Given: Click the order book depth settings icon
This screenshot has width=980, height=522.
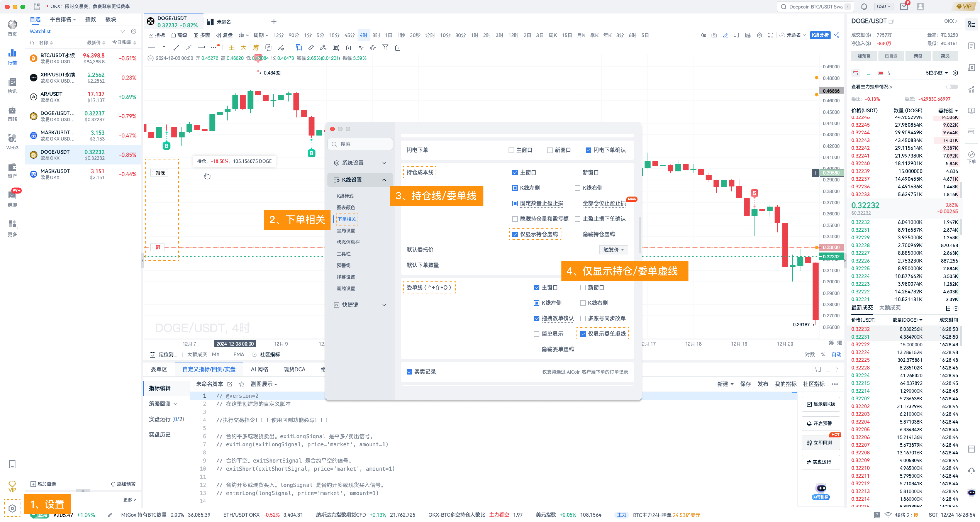Looking at the screenshot, I should [x=955, y=73].
